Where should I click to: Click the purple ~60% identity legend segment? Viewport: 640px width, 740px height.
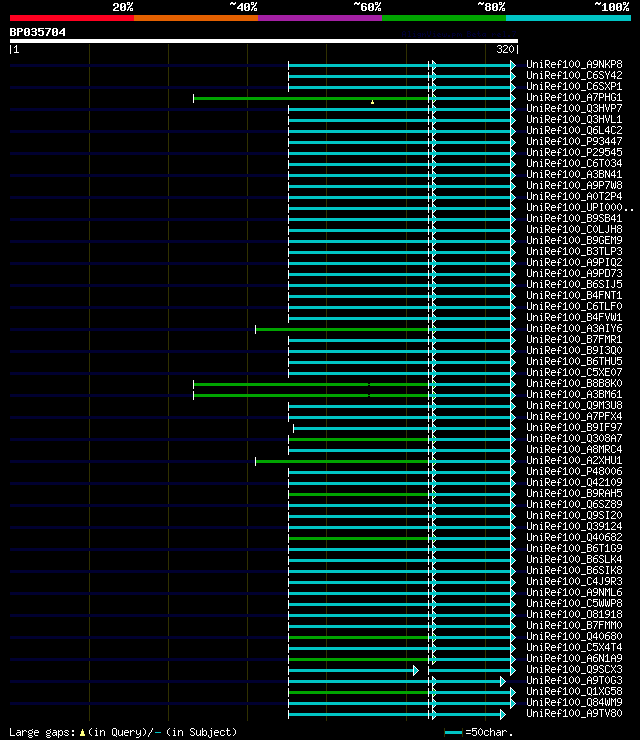(x=320, y=18)
